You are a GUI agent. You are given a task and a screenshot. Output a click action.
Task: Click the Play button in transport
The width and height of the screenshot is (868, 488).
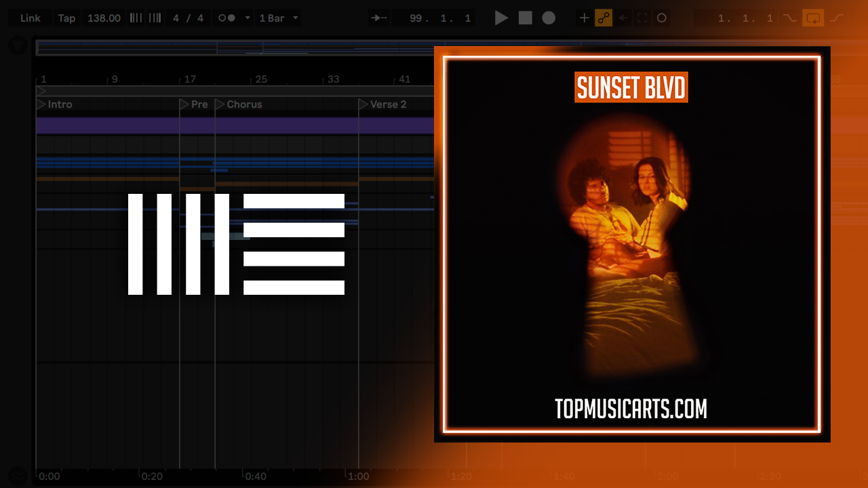tap(501, 18)
